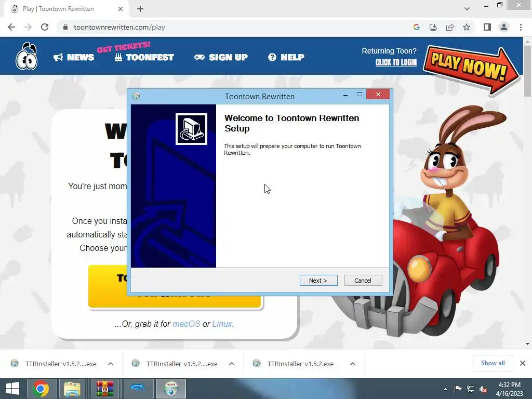Open WinRAR from taskbar
This screenshot has width=532, height=399.
pos(104,389)
